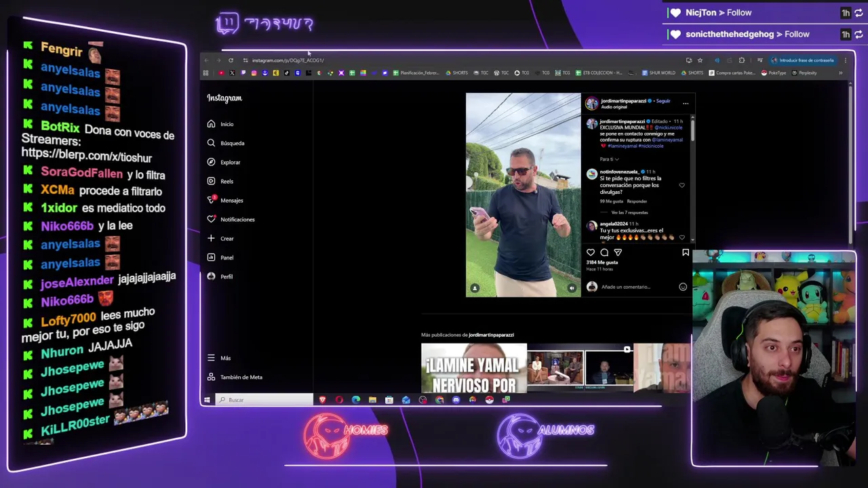Like angela02024 comment
Image resolution: width=868 pixels, height=488 pixels.
(682, 237)
